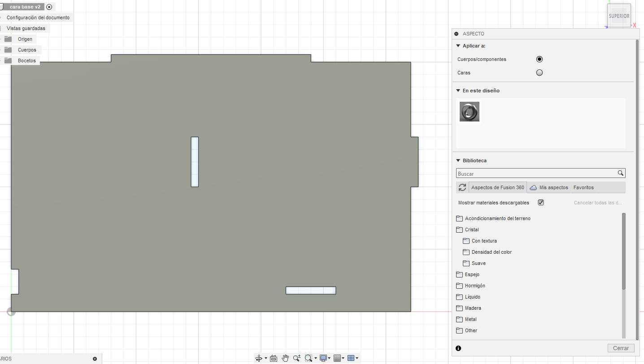
Task: Click the Bocetos folder icon
Action: coord(8,61)
